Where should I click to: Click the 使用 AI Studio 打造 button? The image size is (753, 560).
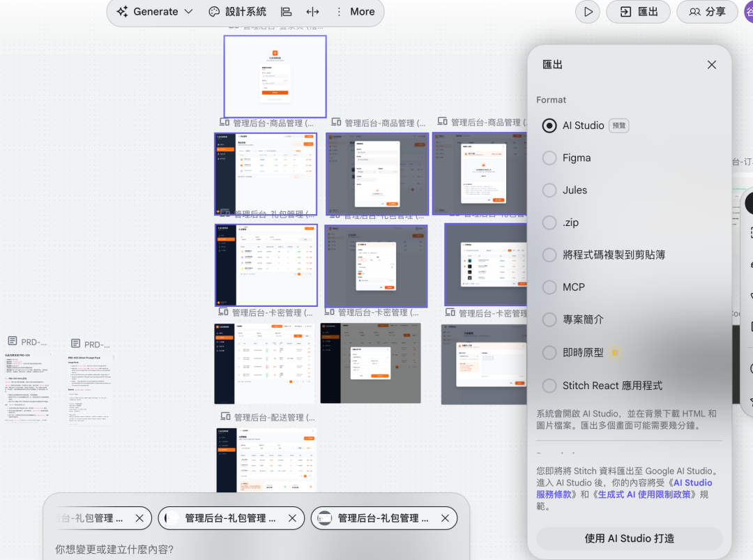click(x=629, y=538)
